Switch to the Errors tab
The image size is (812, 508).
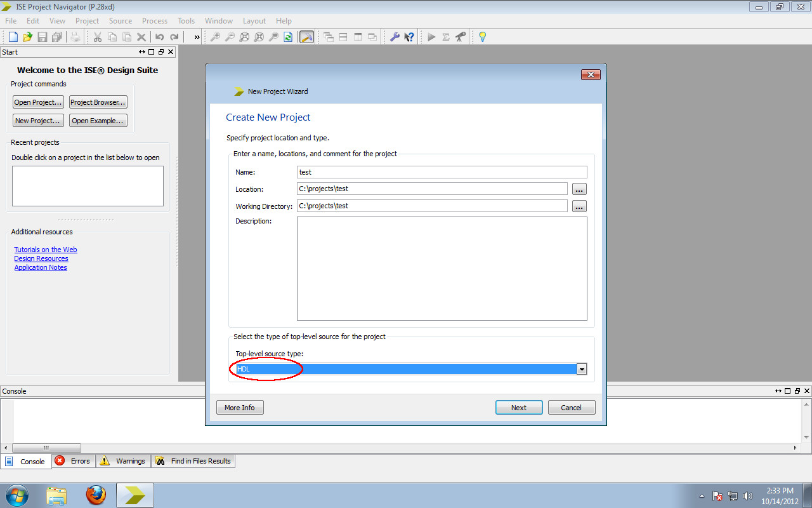tap(73, 461)
